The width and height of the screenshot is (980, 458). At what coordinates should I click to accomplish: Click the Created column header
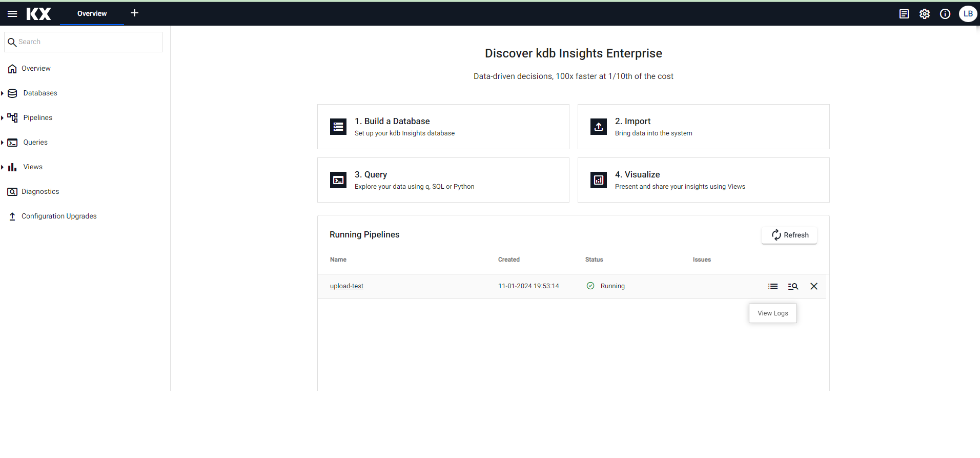(x=509, y=260)
